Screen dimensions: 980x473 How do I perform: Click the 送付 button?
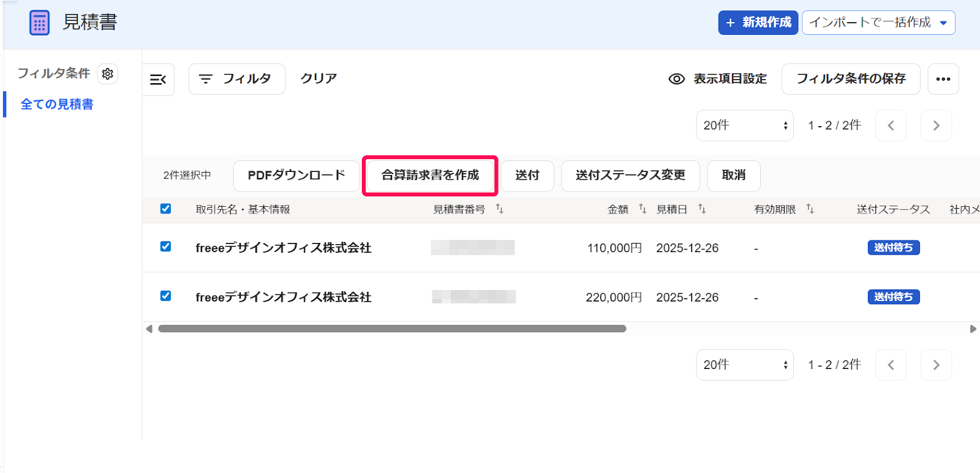click(527, 176)
